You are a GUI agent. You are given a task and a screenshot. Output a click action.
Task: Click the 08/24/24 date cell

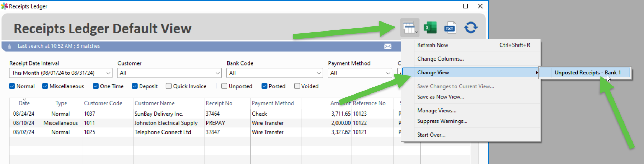24,114
